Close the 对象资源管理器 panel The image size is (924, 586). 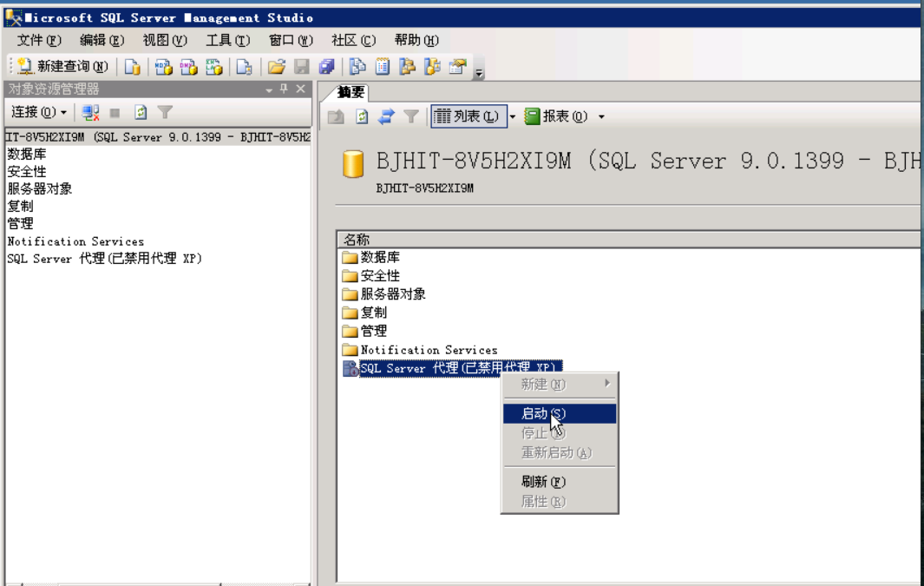click(x=300, y=89)
